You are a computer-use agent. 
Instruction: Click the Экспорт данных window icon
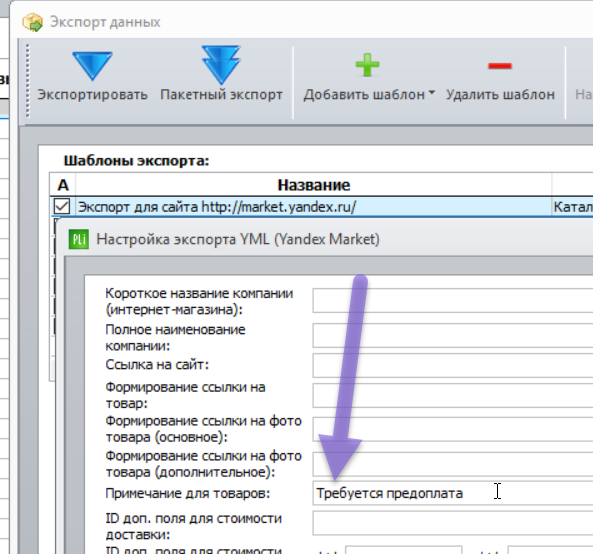coord(33,22)
